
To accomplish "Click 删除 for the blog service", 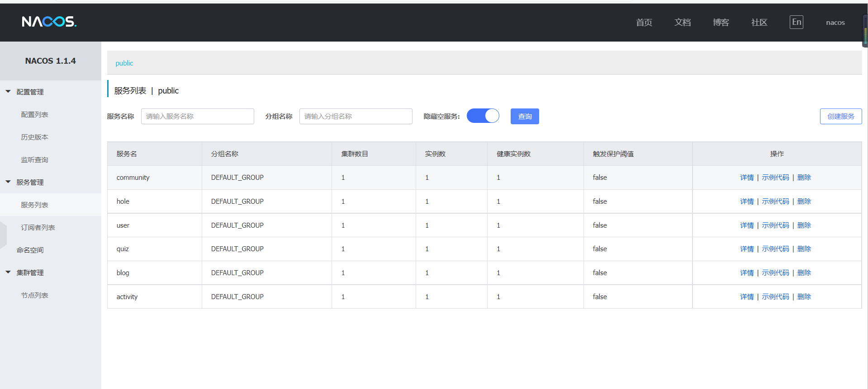I will pyautogui.click(x=804, y=273).
